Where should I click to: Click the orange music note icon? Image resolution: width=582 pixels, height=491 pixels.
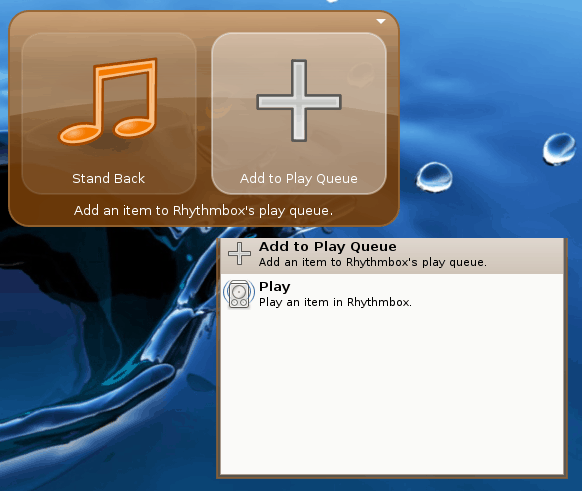click(108, 101)
